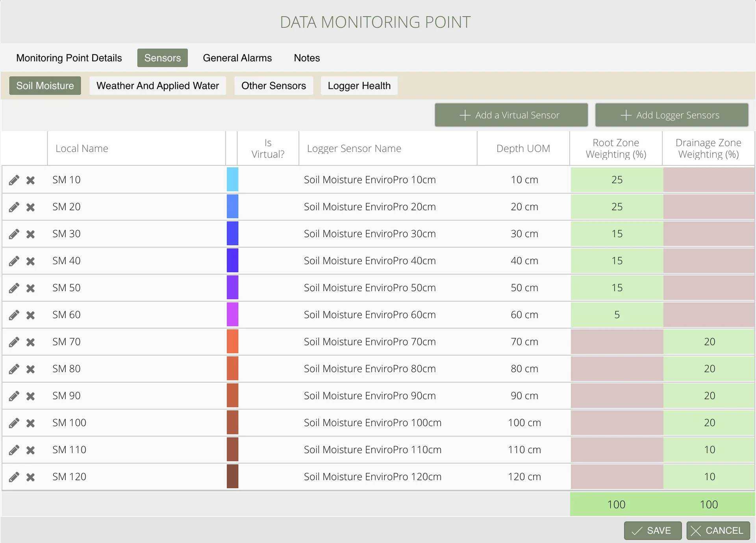Remove the SM 90 sensor with the X icon

[x=30, y=396]
